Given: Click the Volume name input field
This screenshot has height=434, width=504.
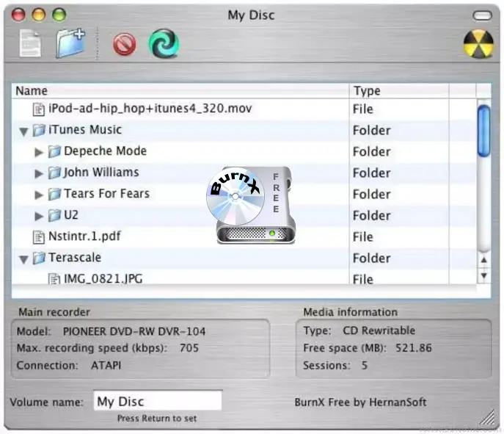Looking at the screenshot, I should coord(158,401).
